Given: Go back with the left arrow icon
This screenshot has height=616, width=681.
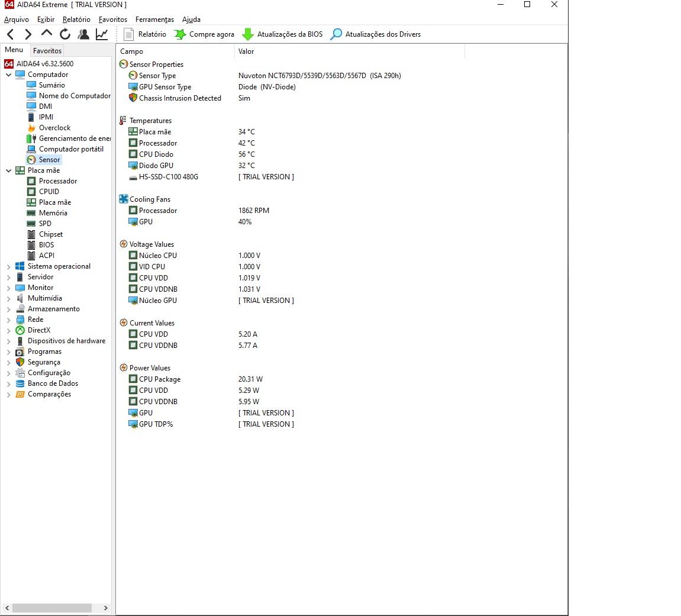Looking at the screenshot, I should click(x=11, y=34).
